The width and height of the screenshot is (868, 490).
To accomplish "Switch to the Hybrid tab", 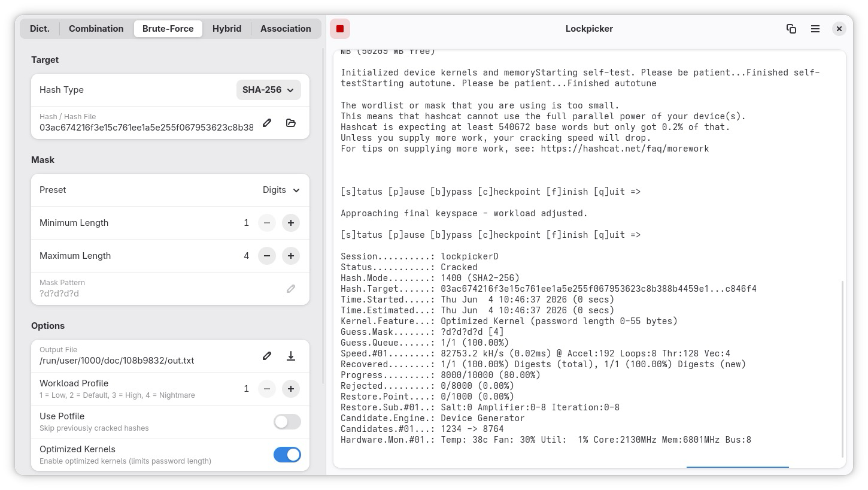I will click(x=227, y=29).
